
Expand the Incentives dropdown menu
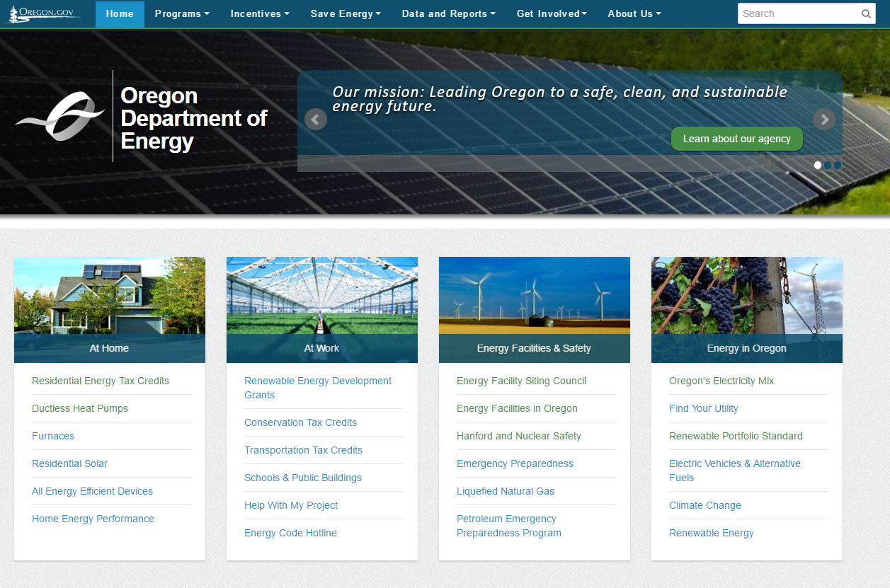(260, 13)
